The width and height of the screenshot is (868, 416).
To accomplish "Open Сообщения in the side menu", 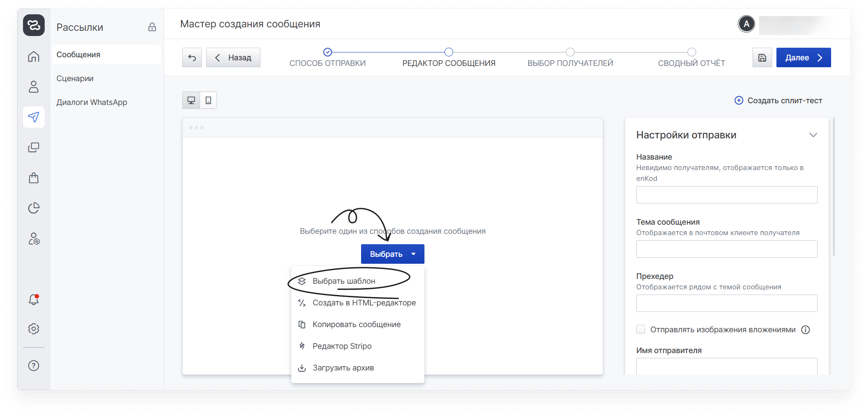I will [x=106, y=55].
